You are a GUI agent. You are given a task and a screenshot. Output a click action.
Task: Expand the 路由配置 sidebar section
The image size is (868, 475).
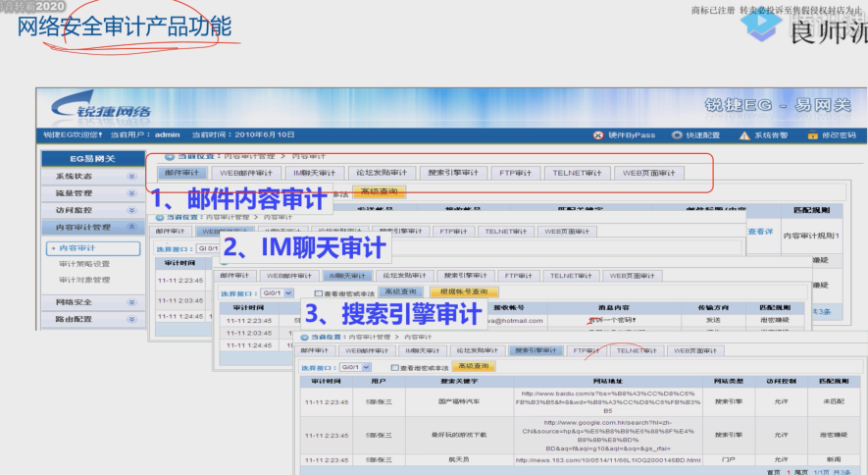[131, 319]
